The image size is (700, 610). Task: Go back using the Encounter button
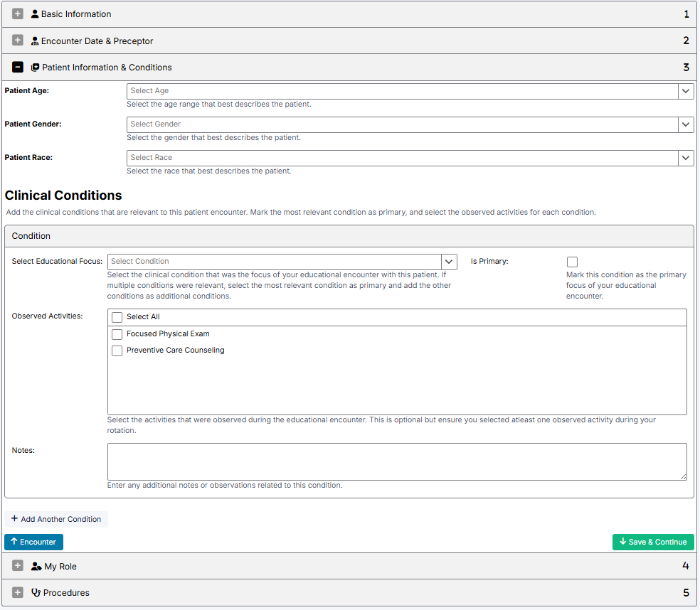(33, 542)
